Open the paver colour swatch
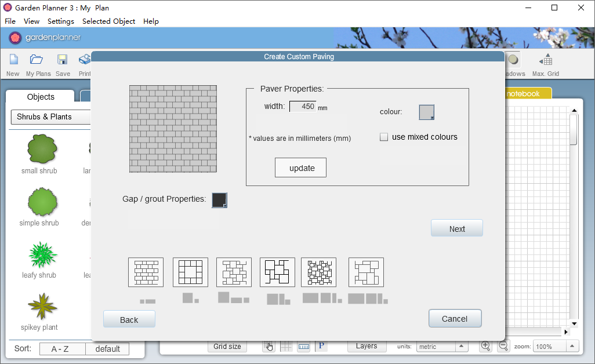 426,112
